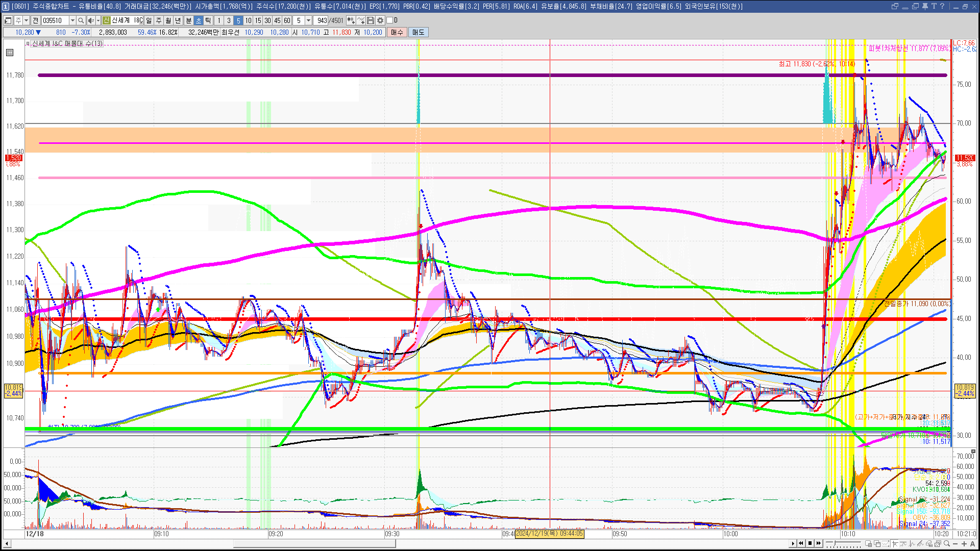Open chart settings gear icon

tap(380, 20)
